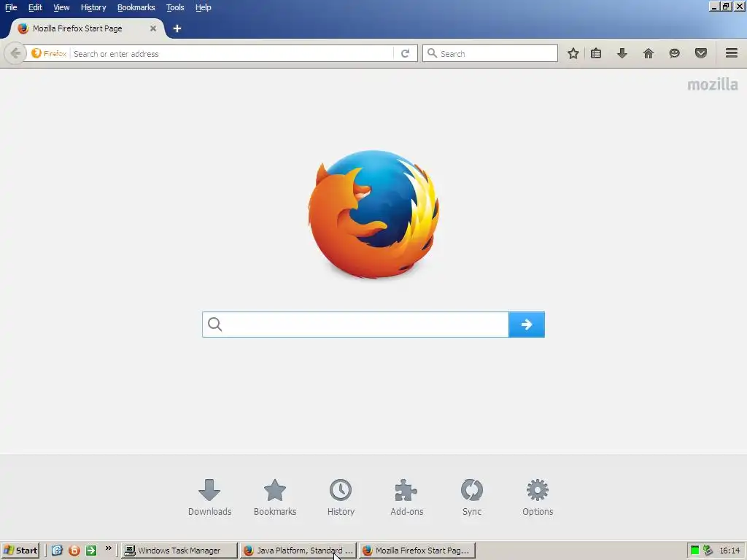
Task: Open the Bookmarks menu
Action: pos(136,7)
